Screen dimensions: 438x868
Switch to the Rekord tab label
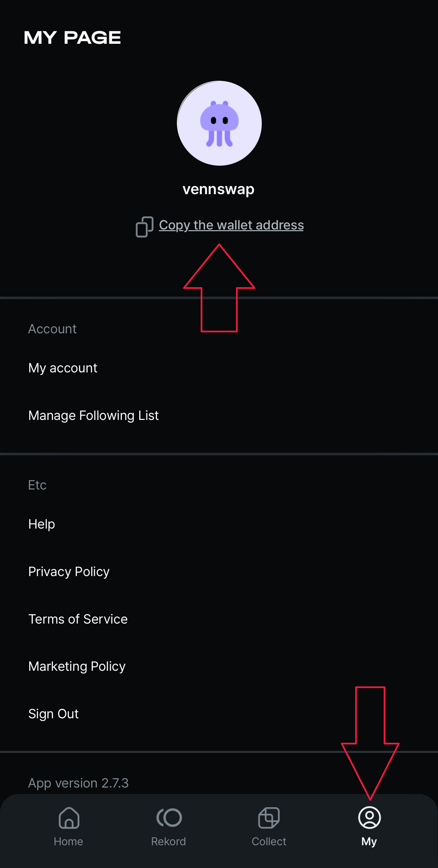[x=169, y=842]
